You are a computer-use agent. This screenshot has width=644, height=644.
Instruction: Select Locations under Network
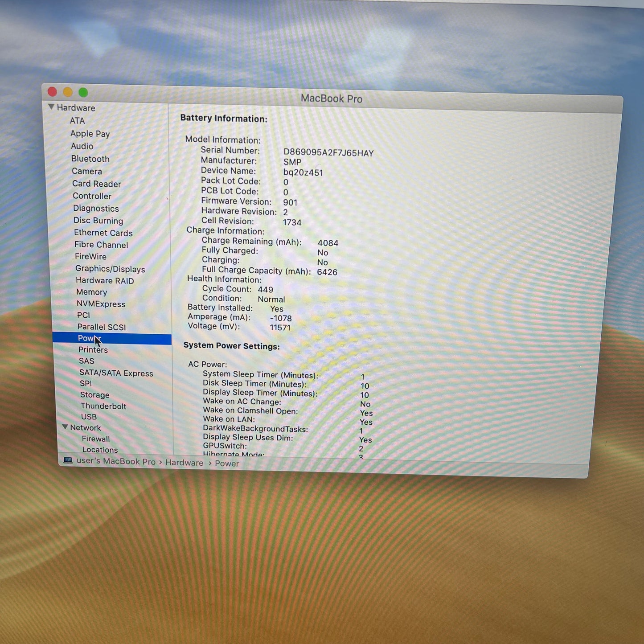click(x=100, y=450)
